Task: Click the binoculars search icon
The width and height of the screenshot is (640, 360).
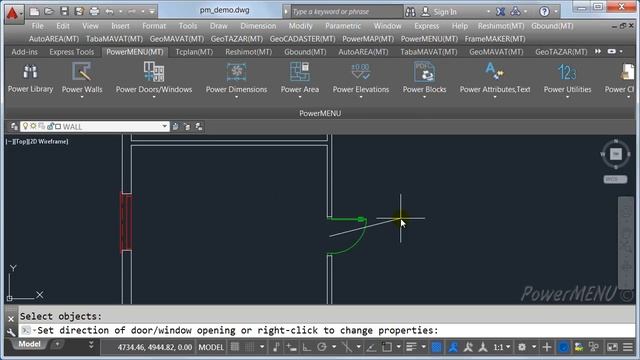Action: pyautogui.click(x=410, y=12)
